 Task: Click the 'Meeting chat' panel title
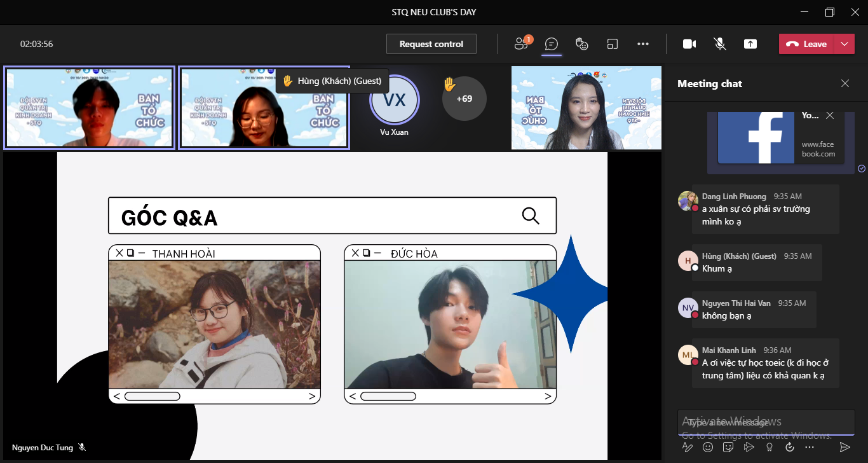(710, 83)
